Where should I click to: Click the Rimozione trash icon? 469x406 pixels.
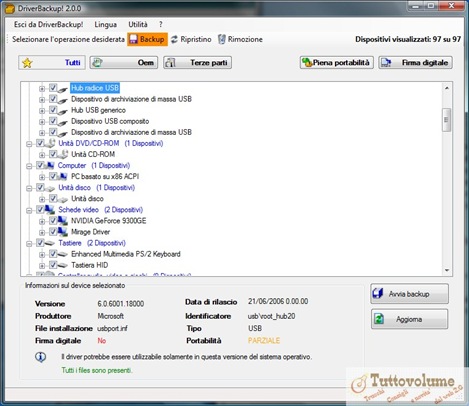pyautogui.click(x=222, y=39)
